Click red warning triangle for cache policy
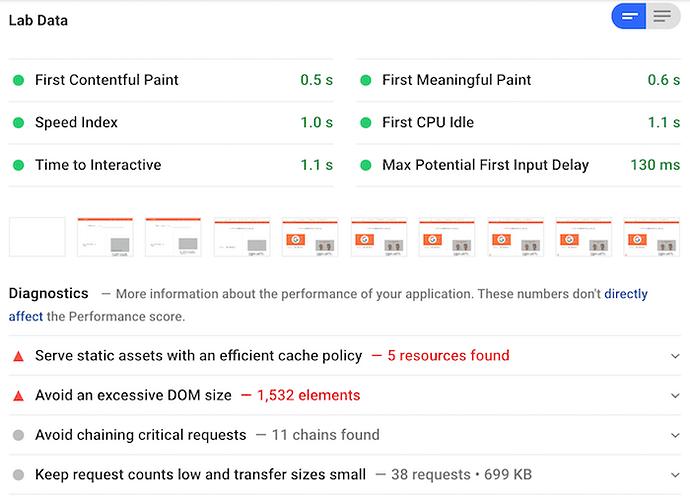 [18, 355]
